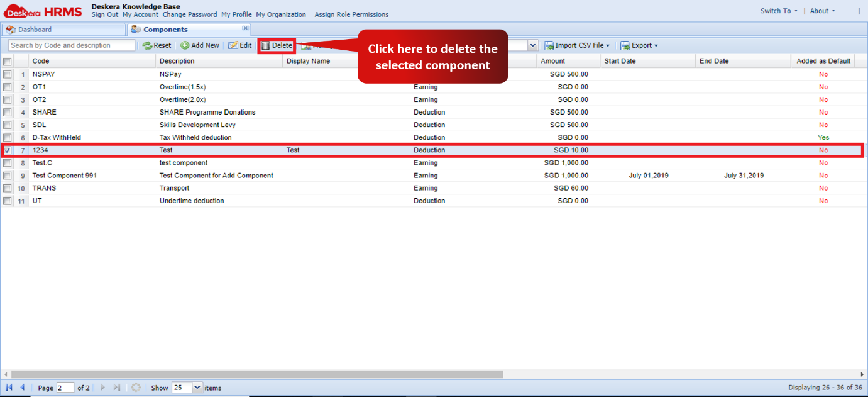Click the horizontal scrollbar thumb
This screenshot has width=868, height=397.
(257, 374)
